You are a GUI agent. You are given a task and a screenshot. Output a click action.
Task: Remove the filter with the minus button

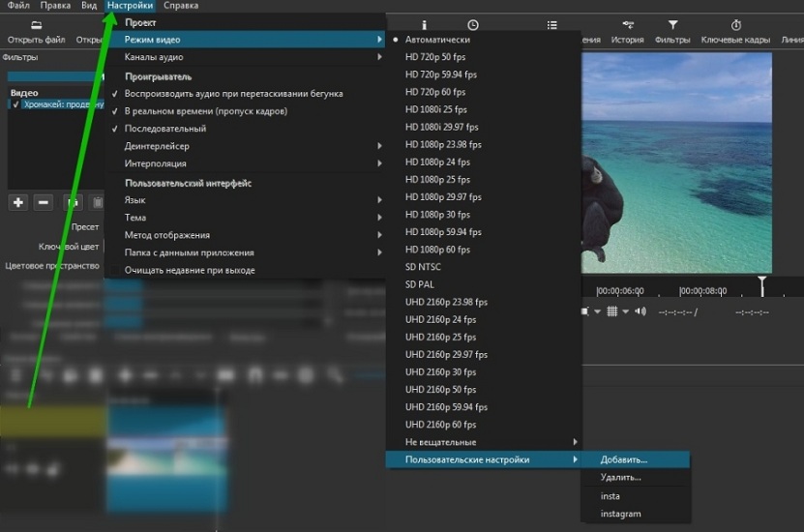click(x=43, y=202)
